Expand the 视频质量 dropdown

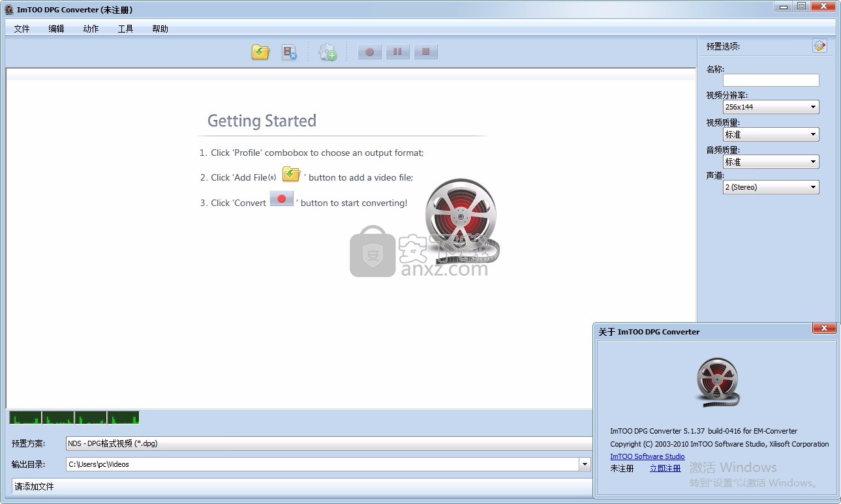[813, 134]
